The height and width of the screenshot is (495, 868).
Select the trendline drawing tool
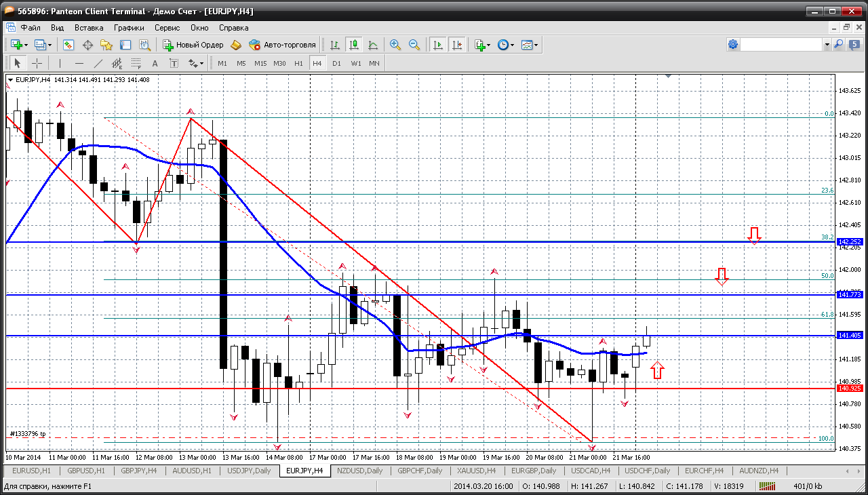tap(98, 63)
